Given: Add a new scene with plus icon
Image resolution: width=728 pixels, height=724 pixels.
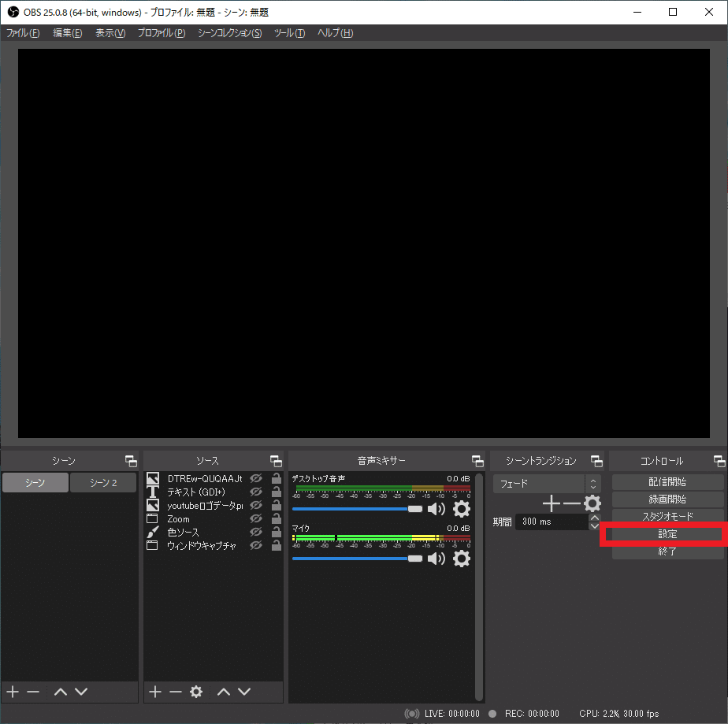Looking at the screenshot, I should point(13,692).
